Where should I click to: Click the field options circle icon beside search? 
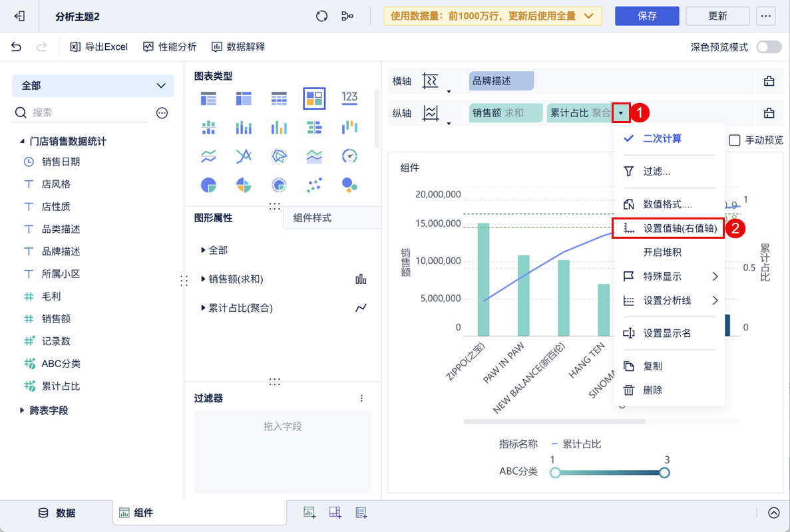click(162, 113)
